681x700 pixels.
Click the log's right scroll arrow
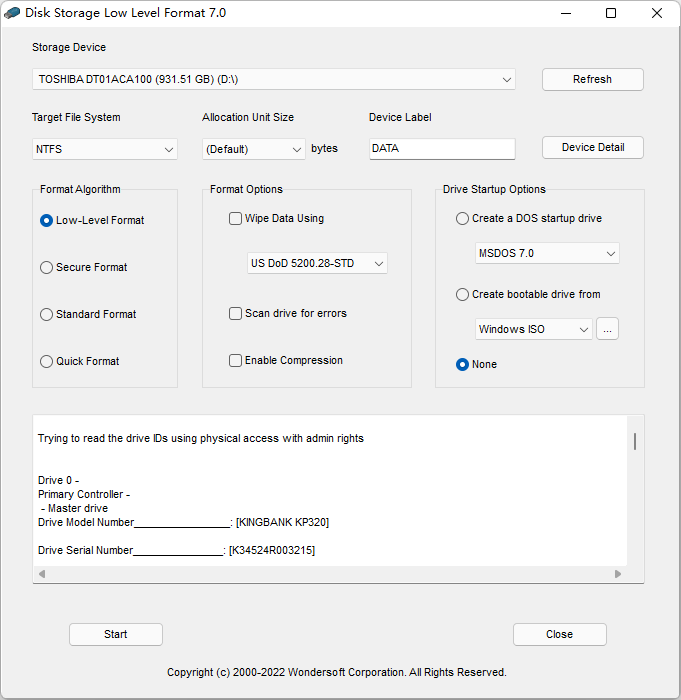[x=618, y=574]
